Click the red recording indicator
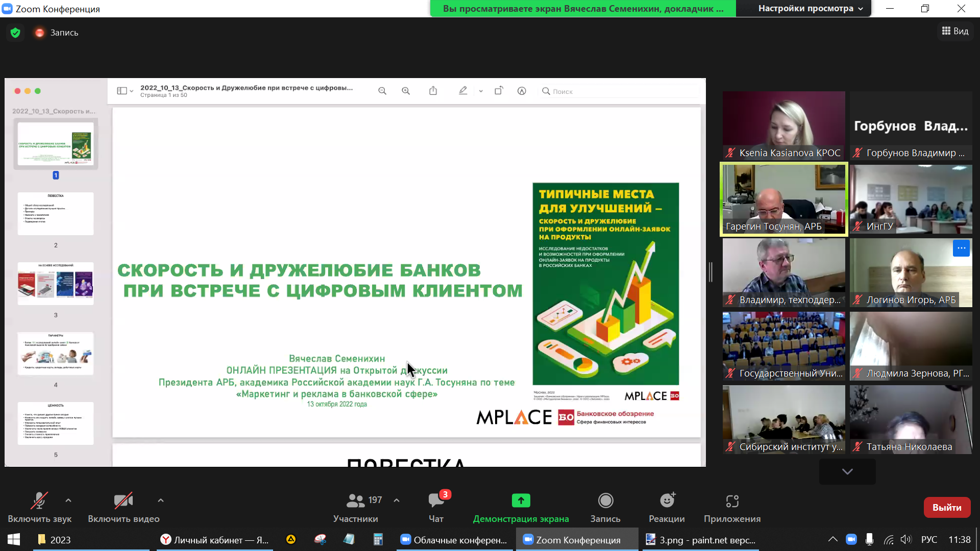The width and height of the screenshot is (980, 551). pos(39,33)
